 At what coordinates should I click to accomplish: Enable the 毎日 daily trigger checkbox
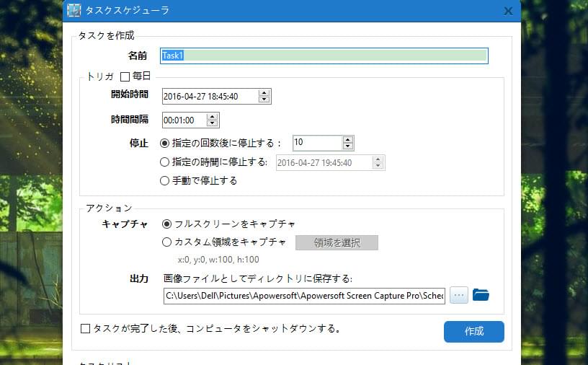point(125,76)
